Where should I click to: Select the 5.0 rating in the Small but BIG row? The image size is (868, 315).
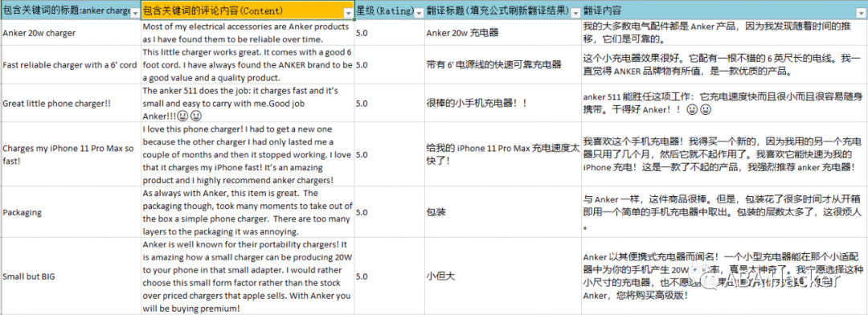click(389, 276)
